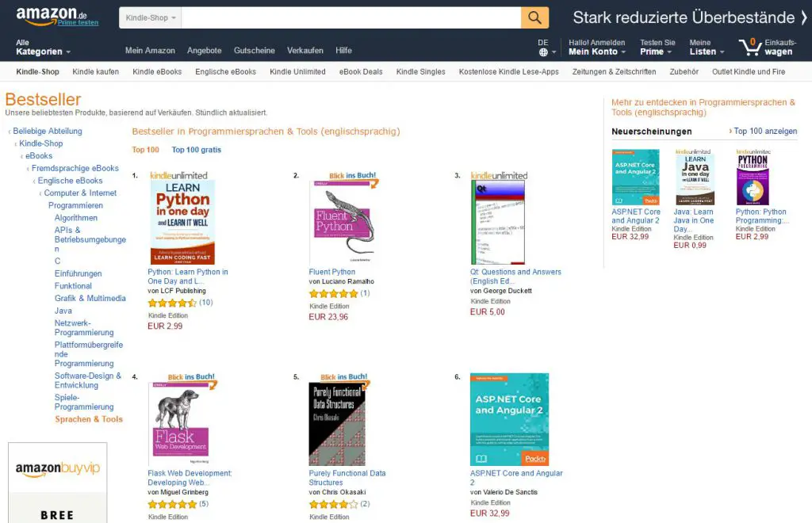The width and height of the screenshot is (812, 523).
Task: Click the Amazon.de logo
Action: pyautogui.click(x=52, y=14)
